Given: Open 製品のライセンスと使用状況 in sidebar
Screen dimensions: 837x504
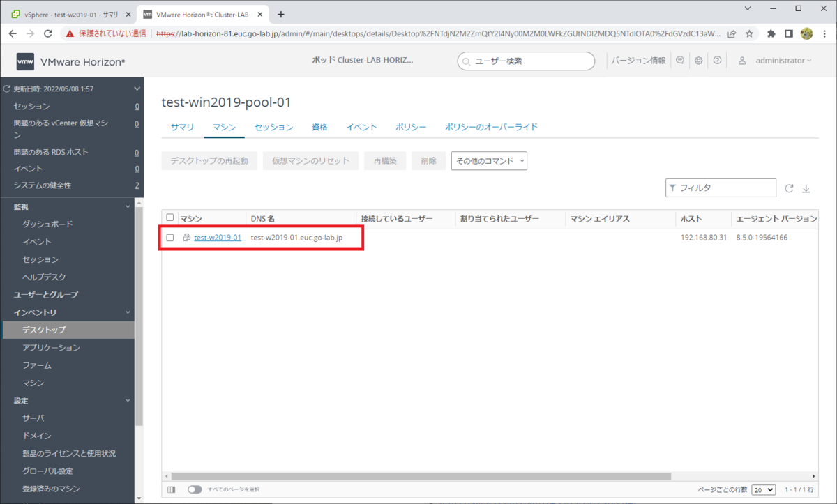Looking at the screenshot, I should tap(69, 454).
